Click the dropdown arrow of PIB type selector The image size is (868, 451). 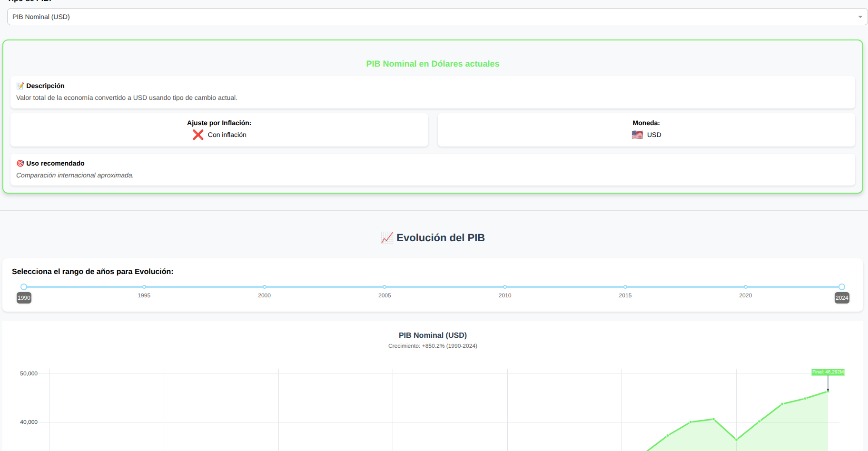click(860, 17)
